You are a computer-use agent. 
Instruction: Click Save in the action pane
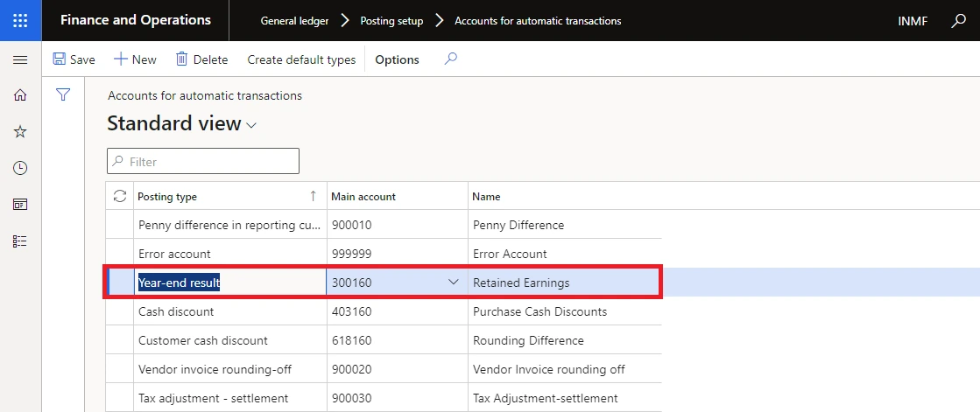(x=74, y=59)
